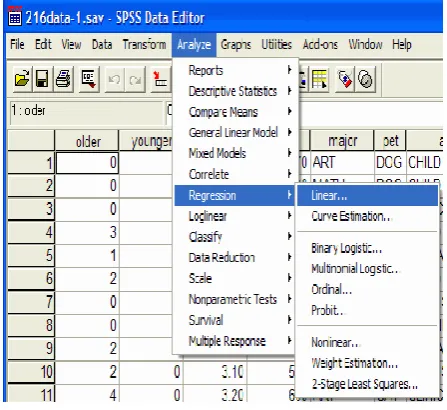
Task: Click older cell in row 4 containing 3
Action: pyautogui.click(x=87, y=232)
